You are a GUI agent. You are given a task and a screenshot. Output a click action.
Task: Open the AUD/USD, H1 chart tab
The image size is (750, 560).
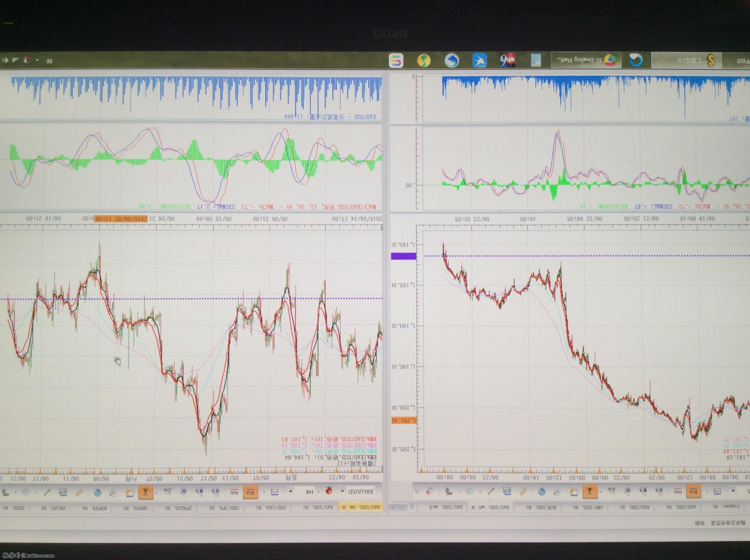(677, 507)
